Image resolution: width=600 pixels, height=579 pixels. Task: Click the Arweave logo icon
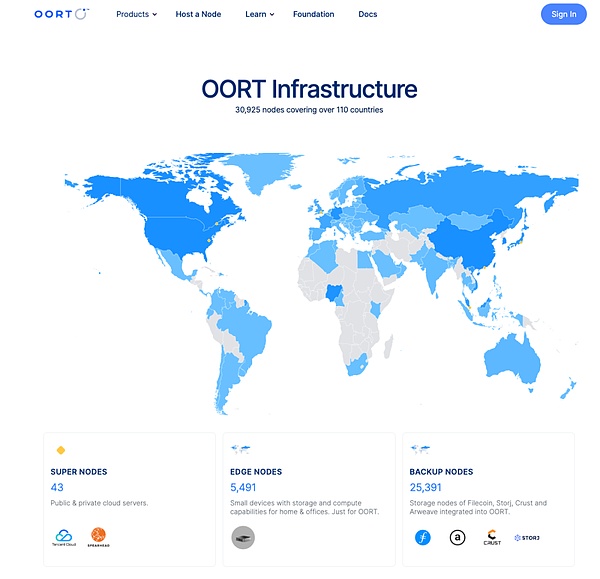coord(457,537)
